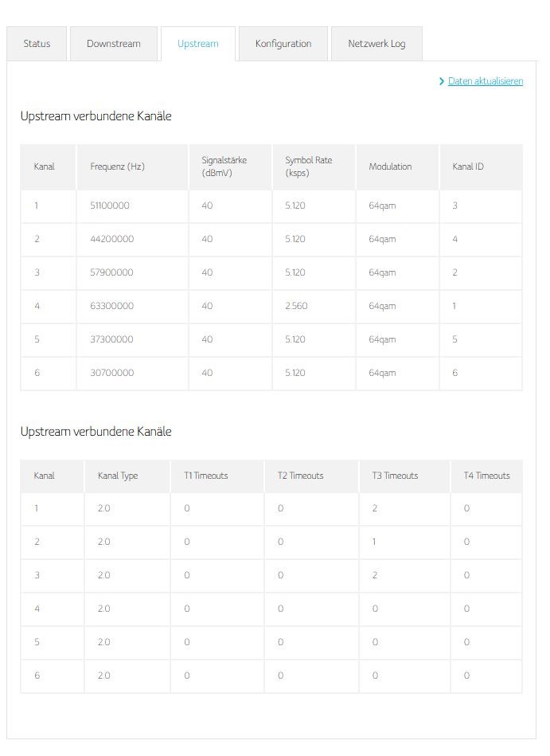
Task: Click the Modulation column header
Action: click(390, 166)
